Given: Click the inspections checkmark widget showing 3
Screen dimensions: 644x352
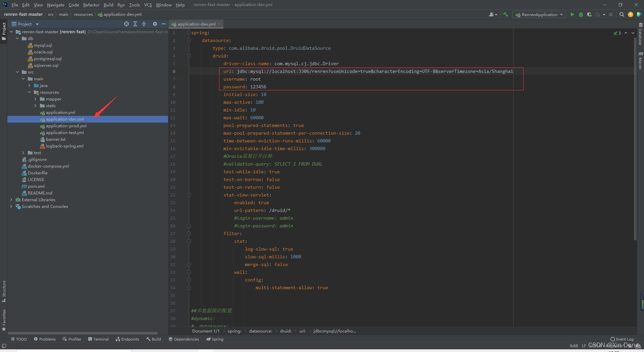Looking at the screenshot, I should (617, 33).
